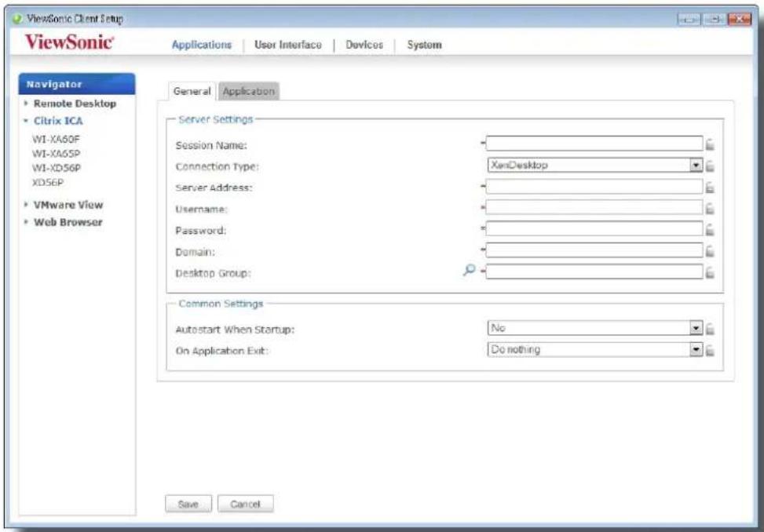Open the User Interface top menu
The height and width of the screenshot is (532, 764).
click(288, 45)
